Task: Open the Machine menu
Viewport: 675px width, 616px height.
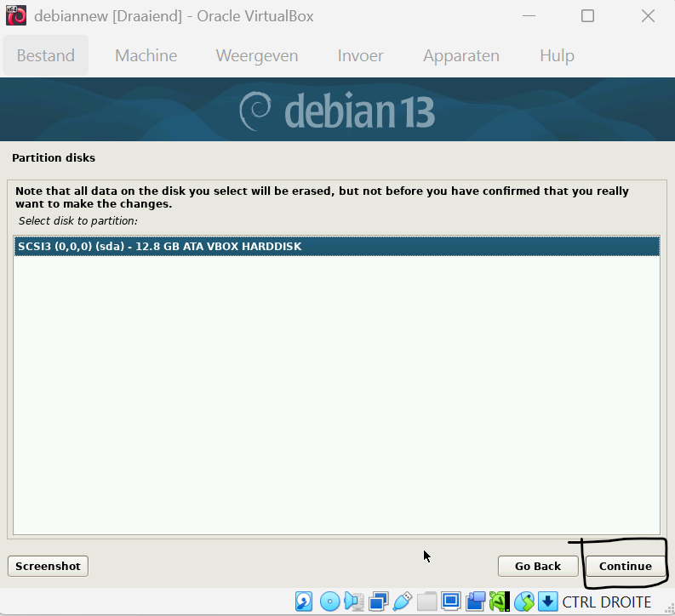Action: click(x=146, y=55)
